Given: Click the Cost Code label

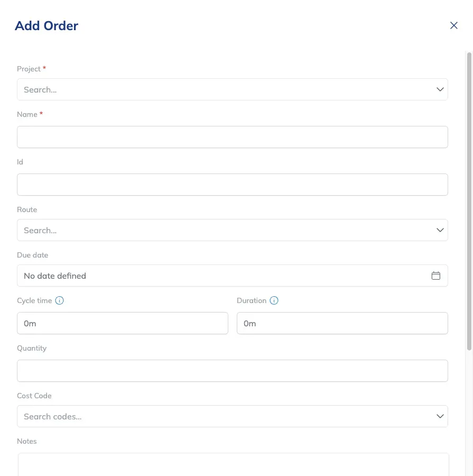Looking at the screenshot, I should (34, 396).
